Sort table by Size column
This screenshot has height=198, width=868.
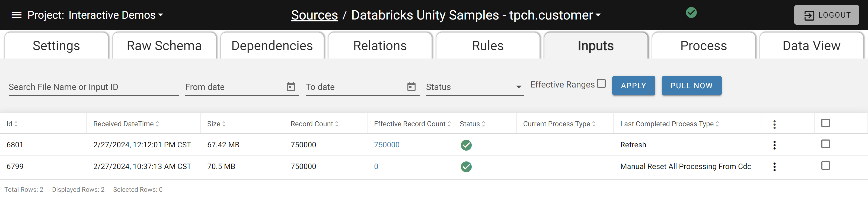point(216,124)
